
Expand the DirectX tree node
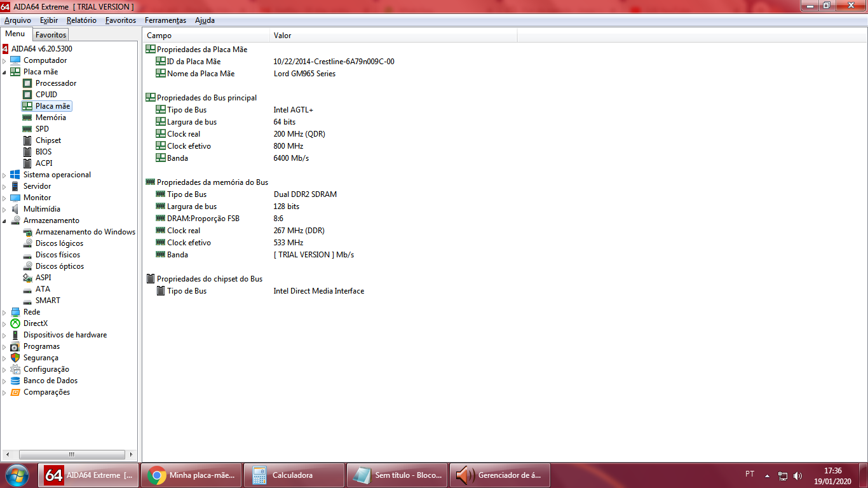pyautogui.click(x=4, y=324)
